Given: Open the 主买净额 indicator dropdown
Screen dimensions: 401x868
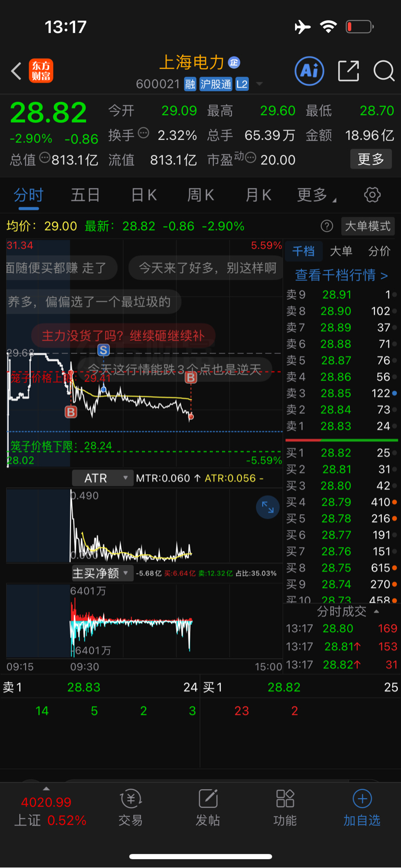Looking at the screenshot, I should click(102, 573).
